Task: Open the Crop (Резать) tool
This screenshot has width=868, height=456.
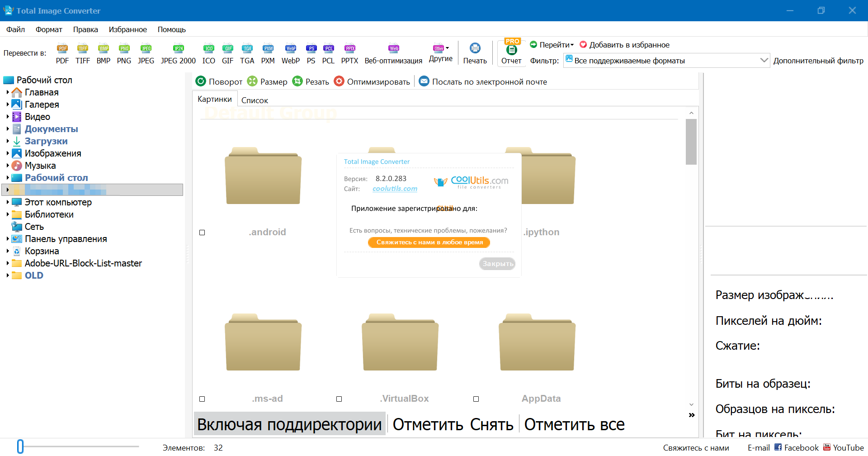Action: pos(311,81)
